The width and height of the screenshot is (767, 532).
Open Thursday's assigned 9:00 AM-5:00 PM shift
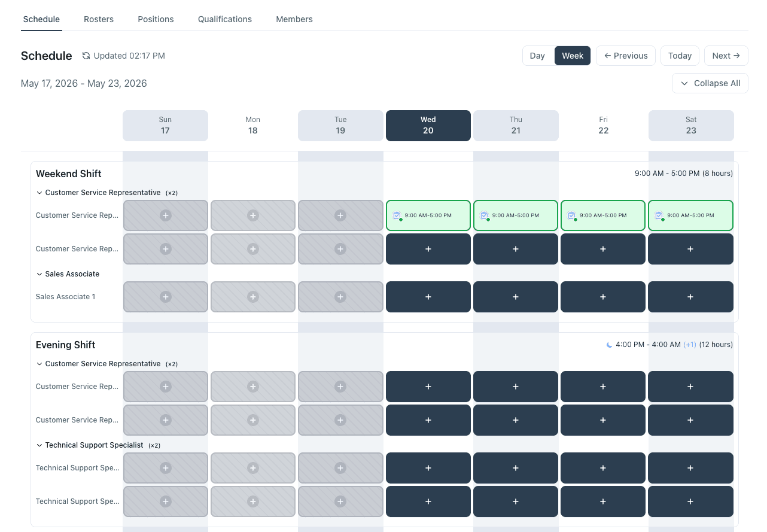click(516, 215)
